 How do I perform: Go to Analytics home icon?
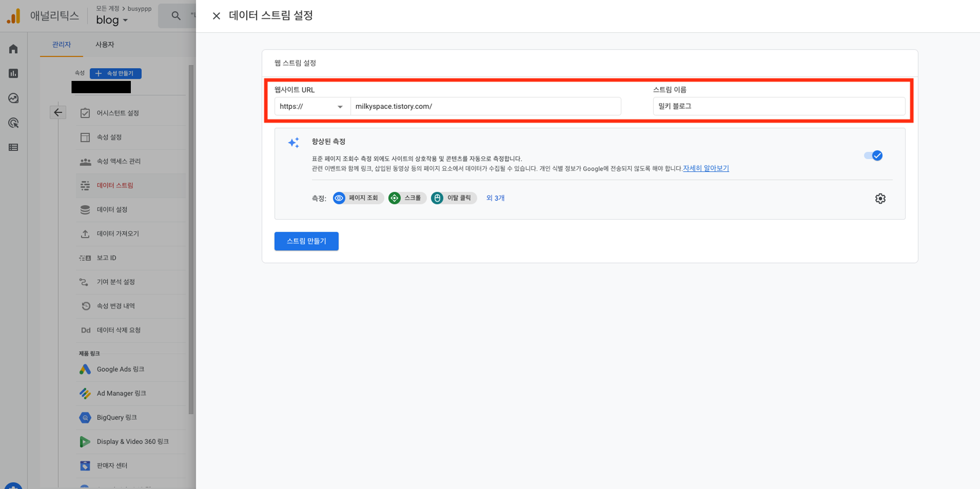click(x=13, y=49)
